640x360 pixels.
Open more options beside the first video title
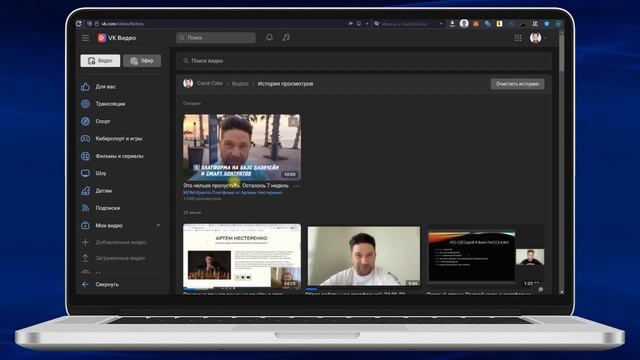pyautogui.click(x=296, y=186)
